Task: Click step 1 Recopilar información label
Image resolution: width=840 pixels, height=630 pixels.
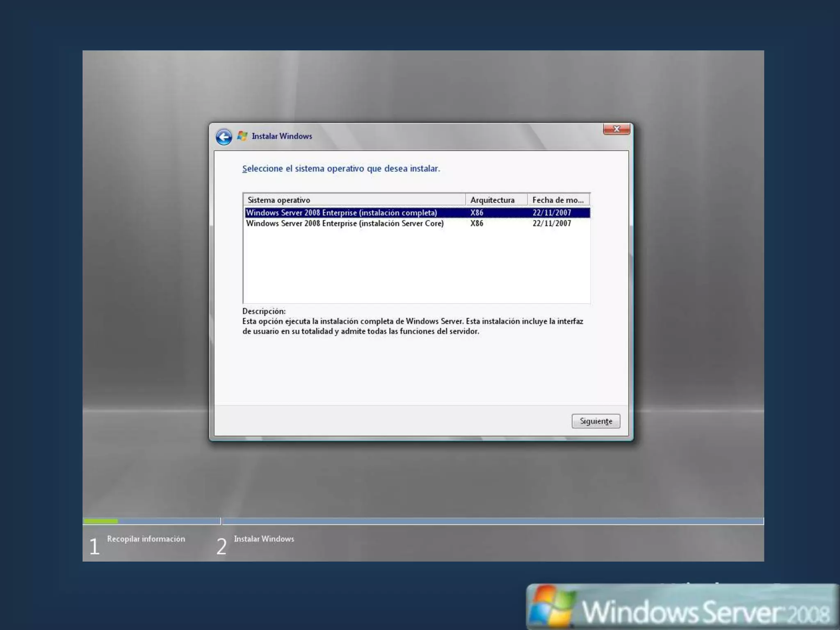Action: click(146, 539)
